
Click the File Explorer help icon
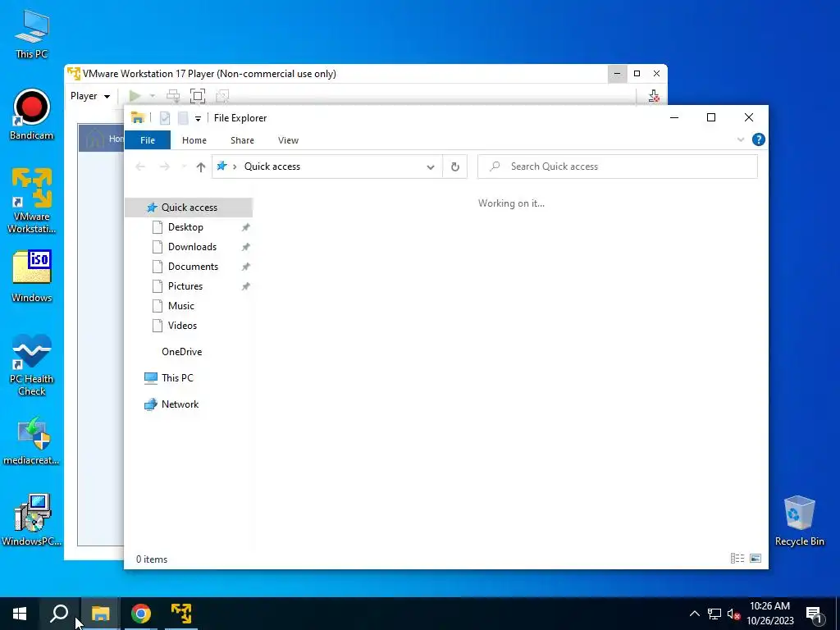click(759, 139)
